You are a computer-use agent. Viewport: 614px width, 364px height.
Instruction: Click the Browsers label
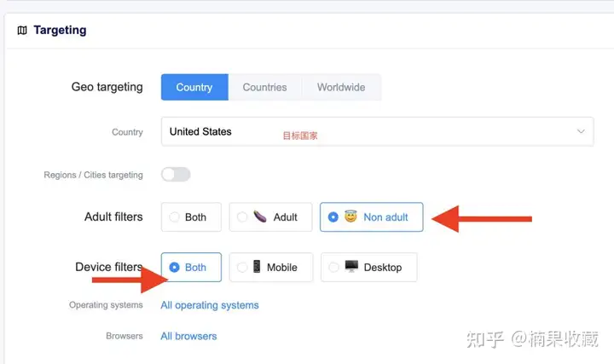(125, 336)
